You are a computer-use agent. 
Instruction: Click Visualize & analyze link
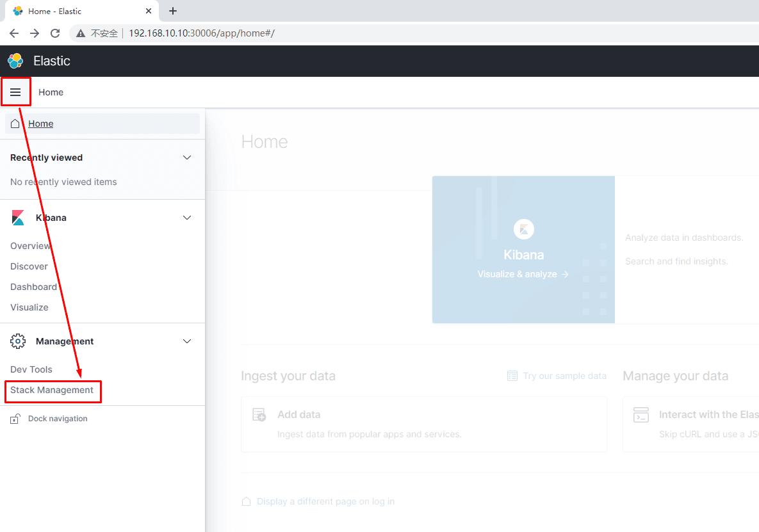pos(523,274)
